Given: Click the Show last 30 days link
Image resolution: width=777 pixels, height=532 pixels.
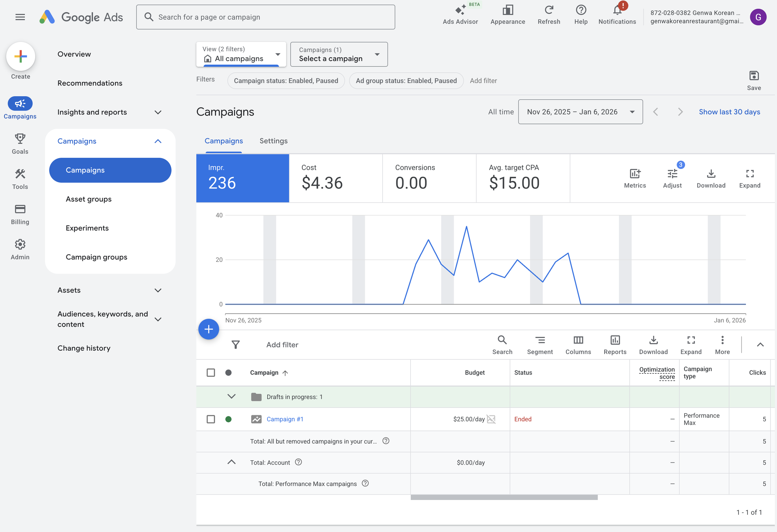Looking at the screenshot, I should point(729,112).
